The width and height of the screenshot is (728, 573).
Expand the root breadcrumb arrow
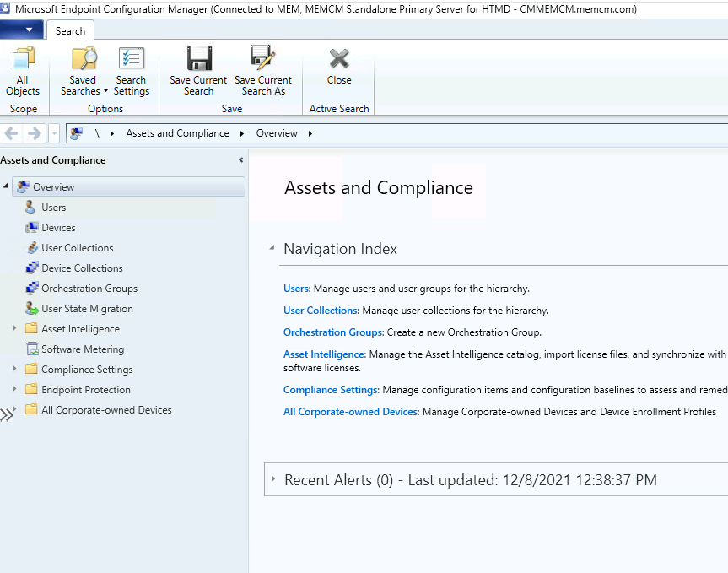[x=112, y=133]
